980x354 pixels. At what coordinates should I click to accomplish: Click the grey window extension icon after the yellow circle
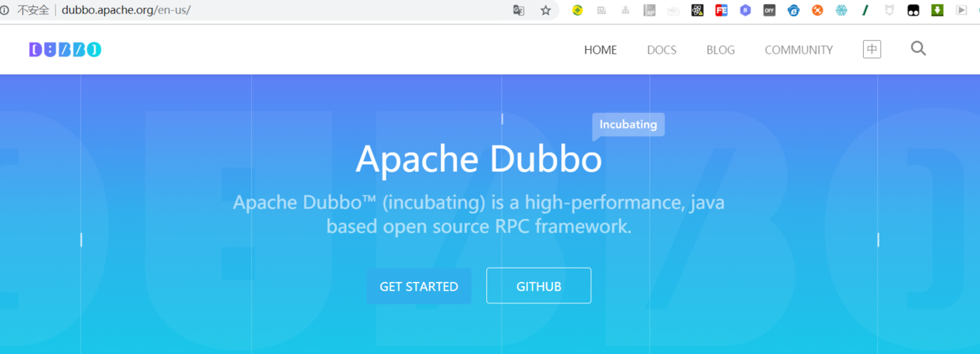coord(601,10)
